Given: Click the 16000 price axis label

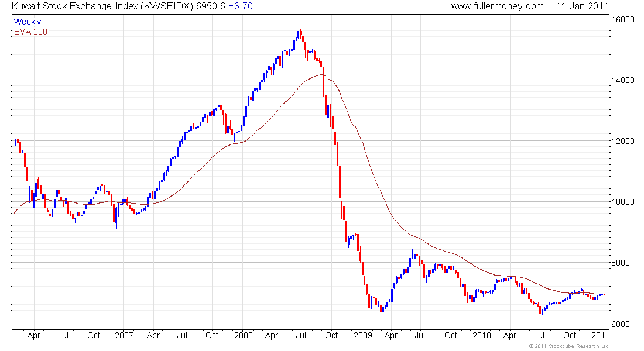Looking at the screenshot, I should 623,19.
